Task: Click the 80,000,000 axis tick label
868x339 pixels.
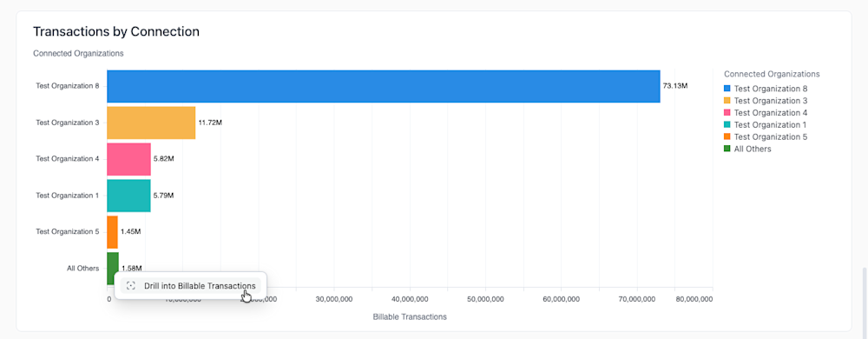Action: click(694, 299)
